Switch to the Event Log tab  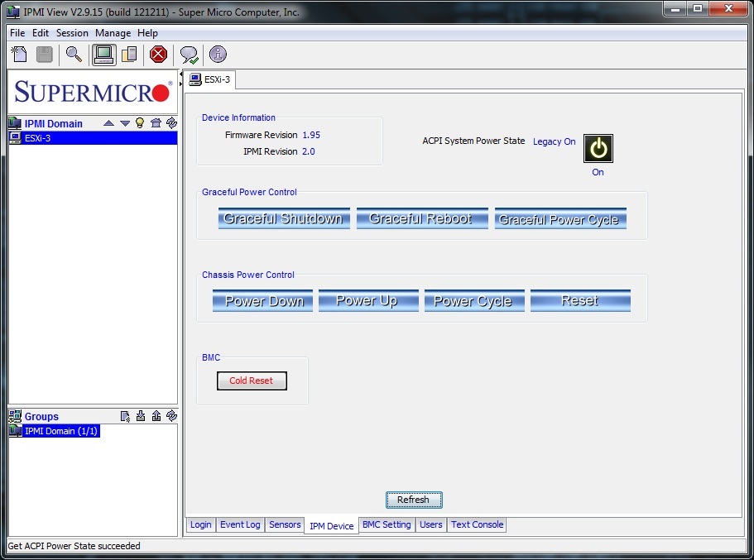[x=240, y=524]
